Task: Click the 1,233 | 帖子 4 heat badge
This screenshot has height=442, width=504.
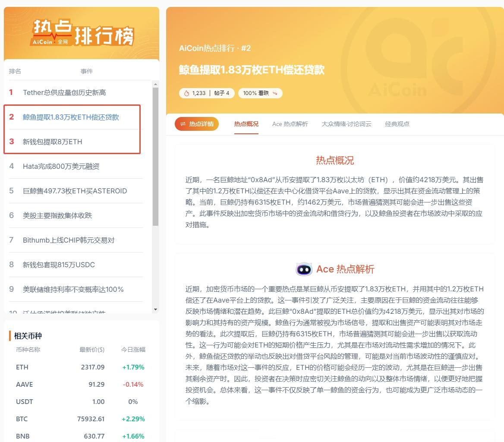Action: point(206,93)
